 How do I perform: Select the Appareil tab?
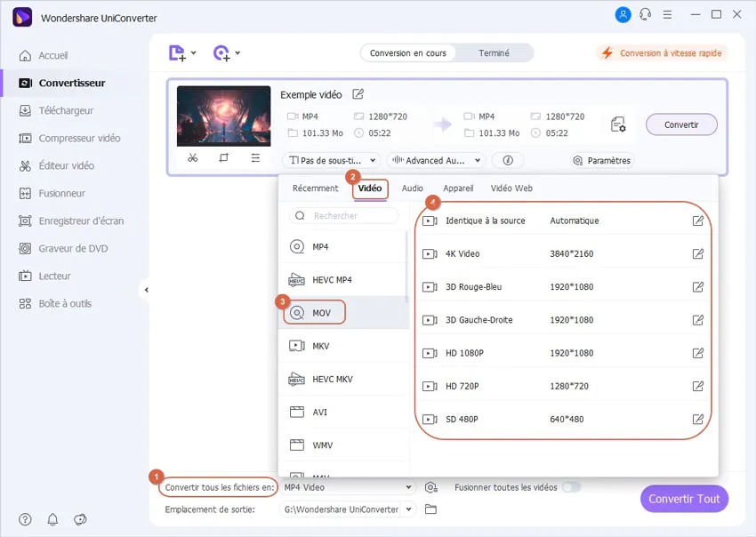pos(458,188)
